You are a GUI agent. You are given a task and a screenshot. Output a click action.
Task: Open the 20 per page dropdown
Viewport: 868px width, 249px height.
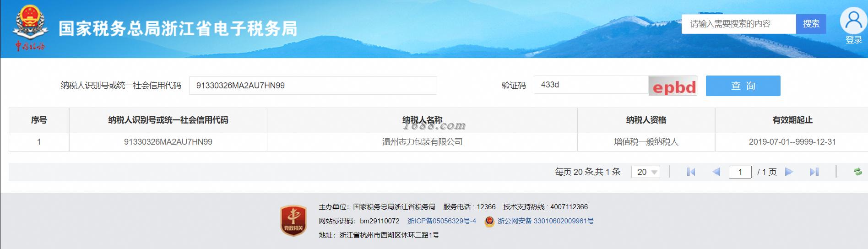[646, 172]
